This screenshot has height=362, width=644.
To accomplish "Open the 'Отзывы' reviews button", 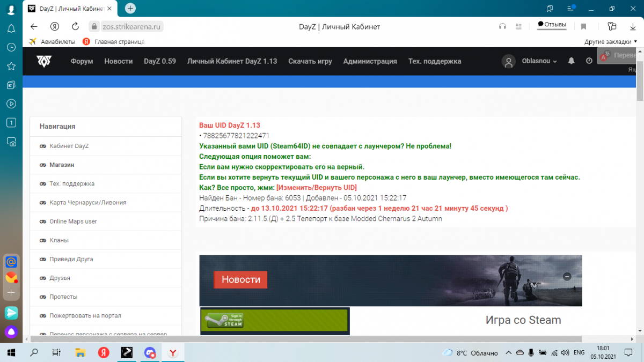I will tap(552, 25).
